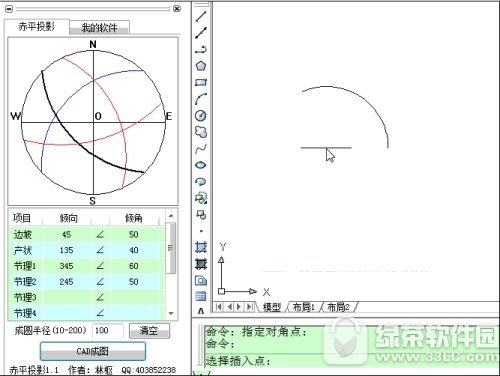Select the Multiline Text tool

201,311
